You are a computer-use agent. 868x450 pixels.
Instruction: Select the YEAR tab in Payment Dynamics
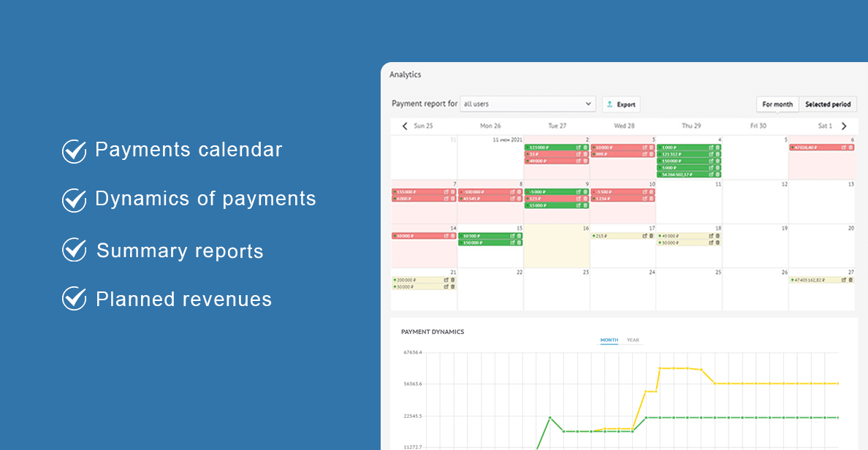633,340
